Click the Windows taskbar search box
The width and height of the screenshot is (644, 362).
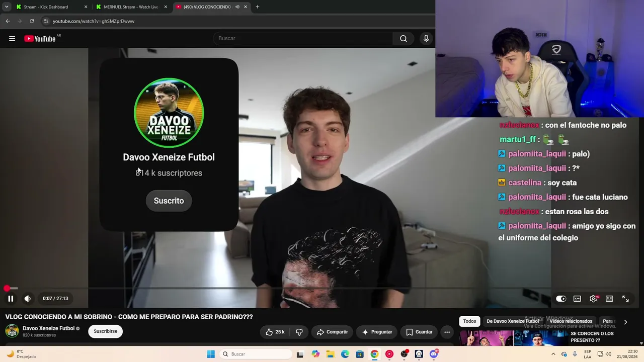coord(256,354)
